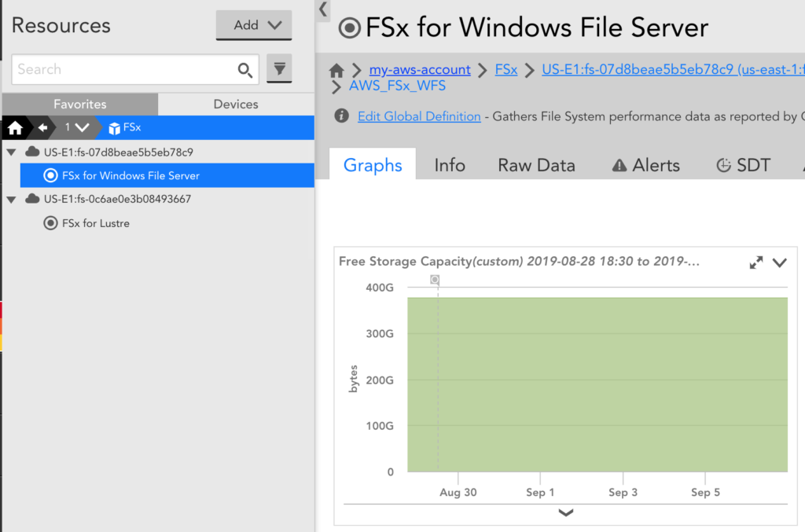This screenshot has width=805, height=532.
Task: Click the Sep 5 axis label
Action: [x=705, y=492]
